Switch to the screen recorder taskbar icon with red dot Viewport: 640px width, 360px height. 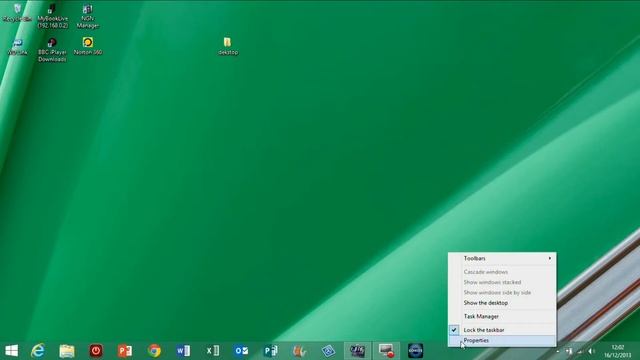pyautogui.click(x=386, y=351)
